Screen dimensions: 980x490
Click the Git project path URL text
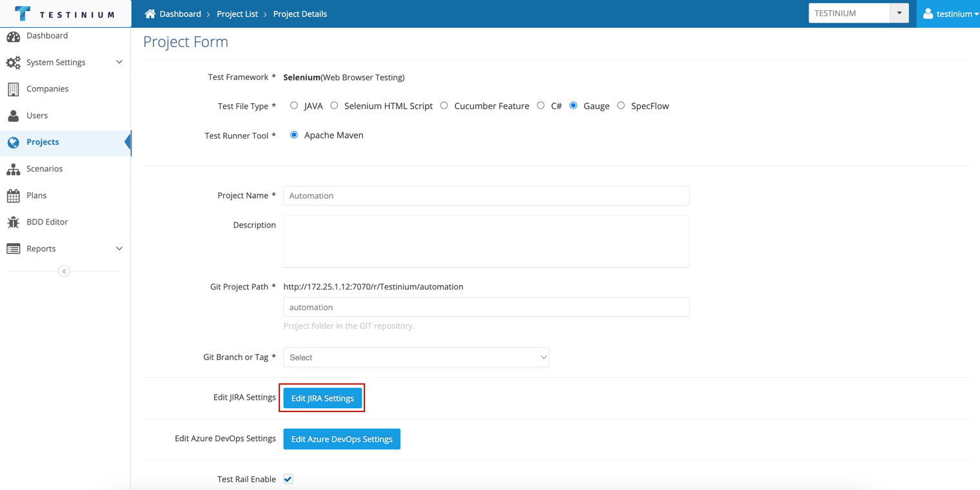(x=373, y=287)
